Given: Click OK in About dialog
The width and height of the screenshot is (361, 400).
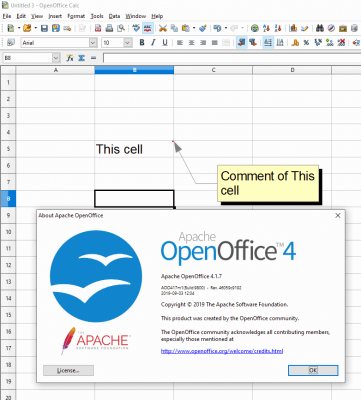Looking at the screenshot, I should [313, 370].
